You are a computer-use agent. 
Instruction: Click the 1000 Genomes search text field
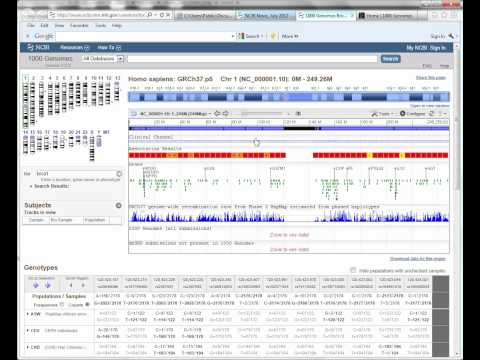click(x=252, y=59)
